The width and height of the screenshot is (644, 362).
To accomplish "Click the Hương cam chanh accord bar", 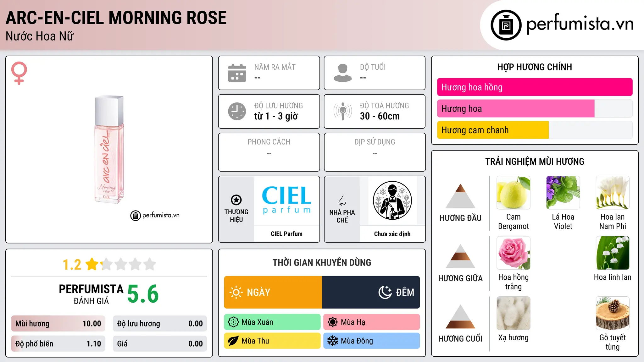I will pyautogui.click(x=535, y=130).
